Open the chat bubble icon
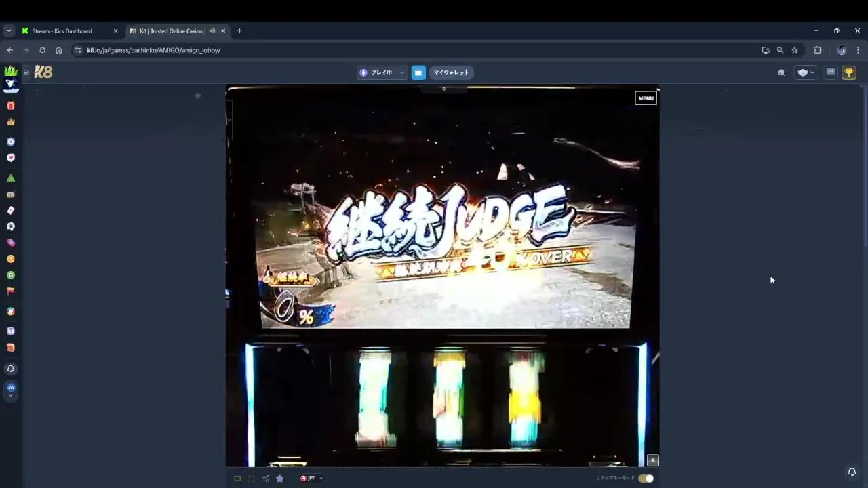Image resolution: width=868 pixels, height=488 pixels. click(x=831, y=73)
